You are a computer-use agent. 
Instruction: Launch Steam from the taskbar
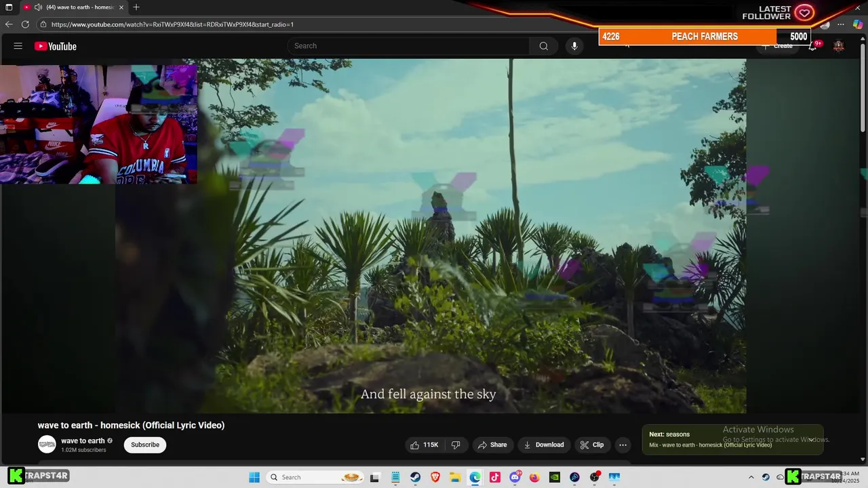pyautogui.click(x=415, y=477)
